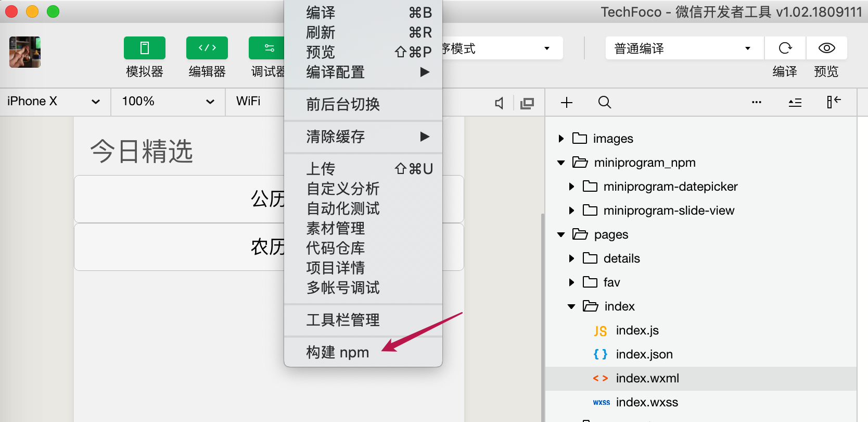Click the 编译 refresh icon in toolbar
This screenshot has width=868, height=422.
(785, 48)
